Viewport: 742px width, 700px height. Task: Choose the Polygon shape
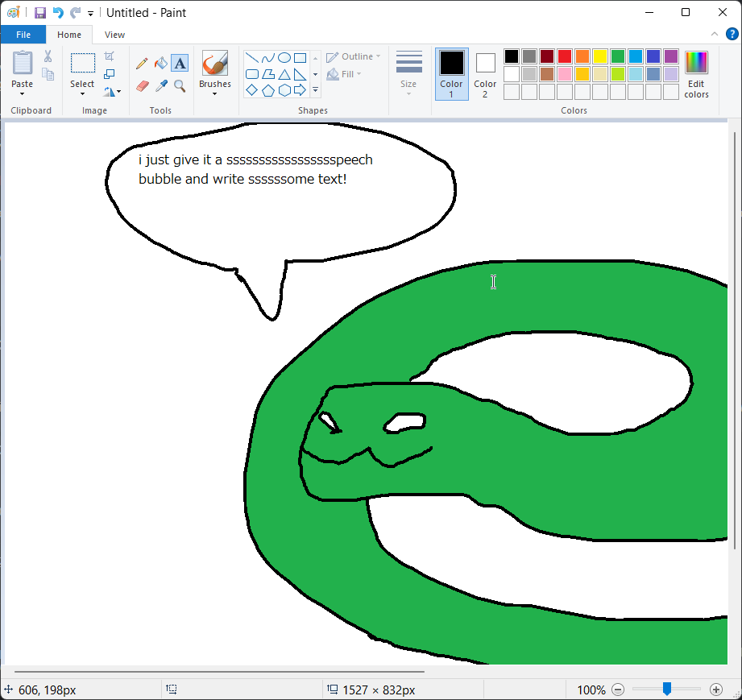(267, 74)
